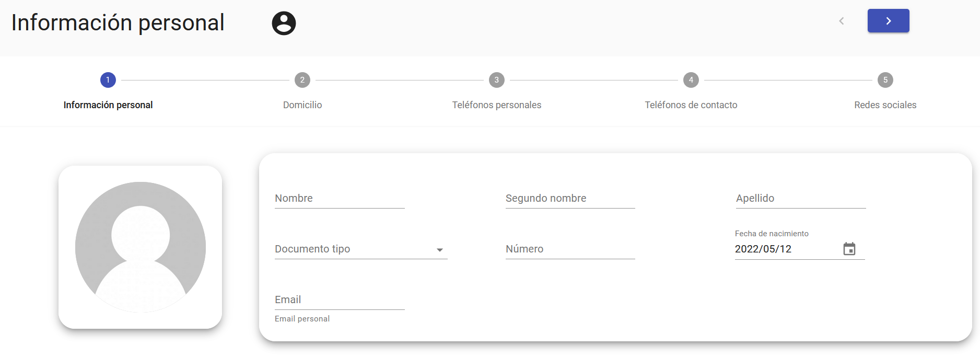This screenshot has height=357, width=980.
Task: Jump to step 3 circle icon
Action: click(x=496, y=80)
